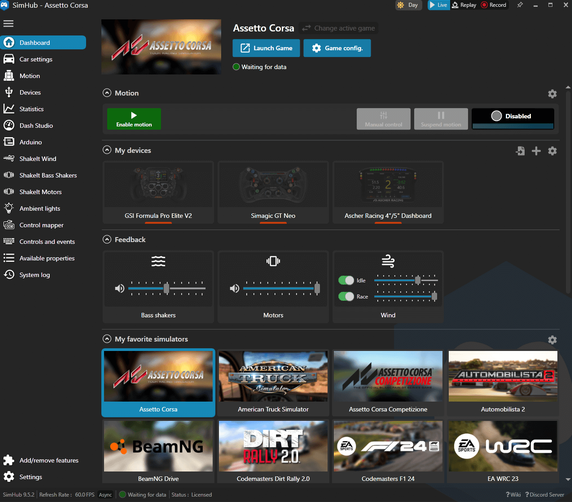This screenshot has height=502, width=572.
Task: Click Enable motion play button
Action: 134,119
